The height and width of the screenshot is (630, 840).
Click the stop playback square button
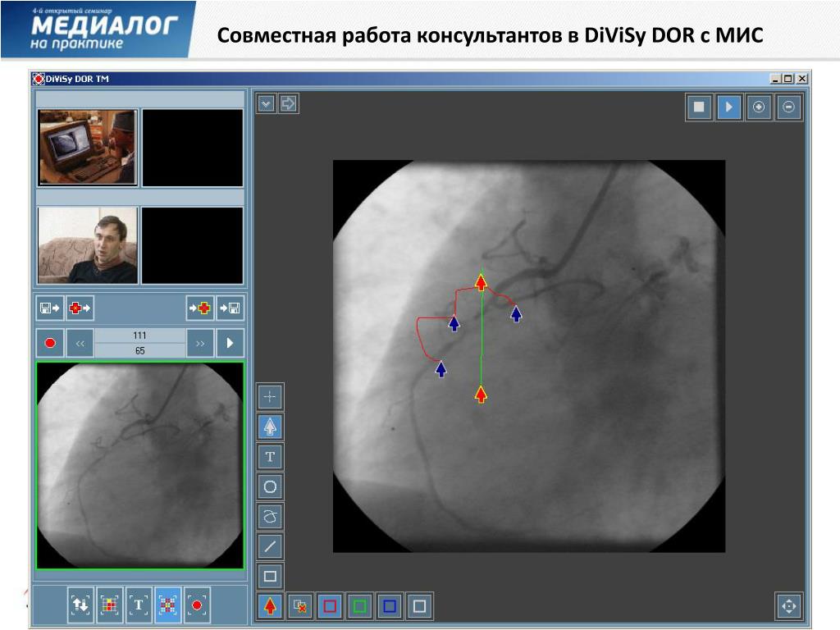tap(699, 107)
